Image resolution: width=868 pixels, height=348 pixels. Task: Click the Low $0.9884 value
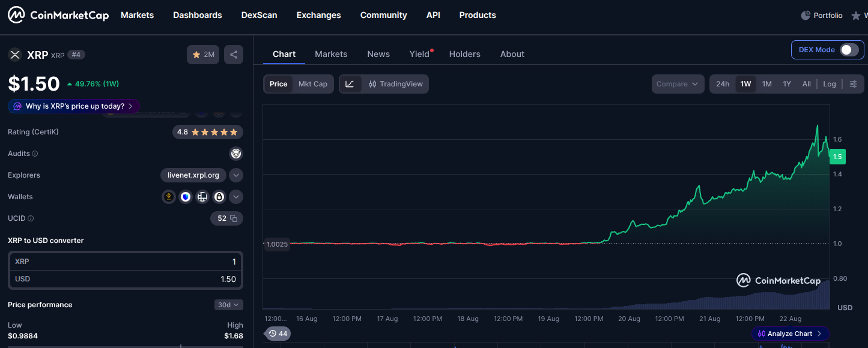[x=23, y=336]
